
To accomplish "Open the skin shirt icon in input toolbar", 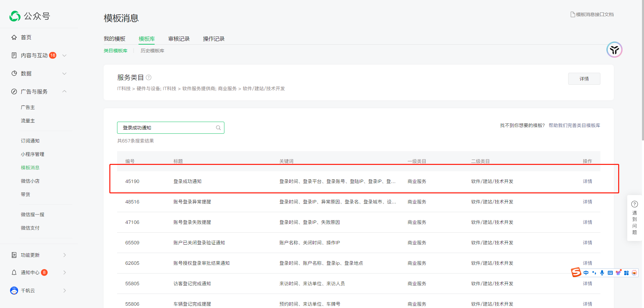I will pyautogui.click(x=618, y=272).
